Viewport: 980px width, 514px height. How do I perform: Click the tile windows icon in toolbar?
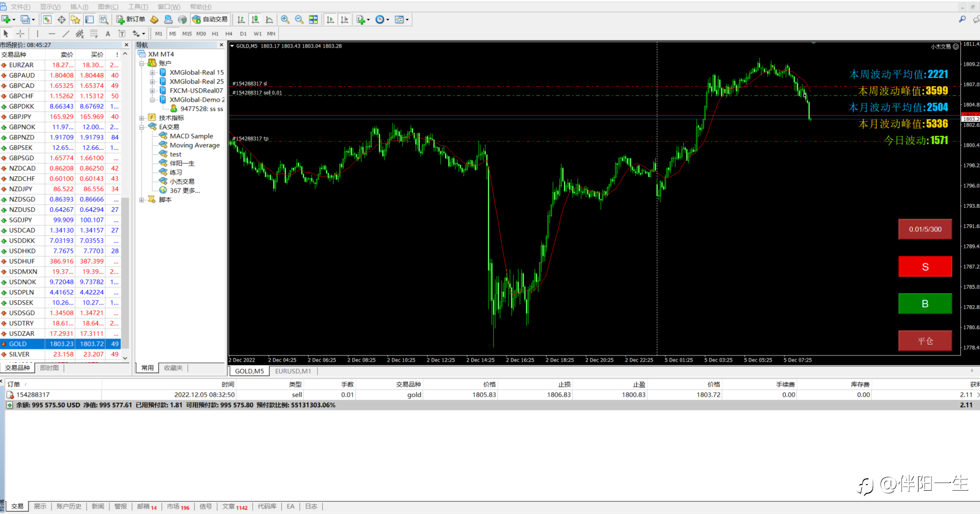coord(313,20)
